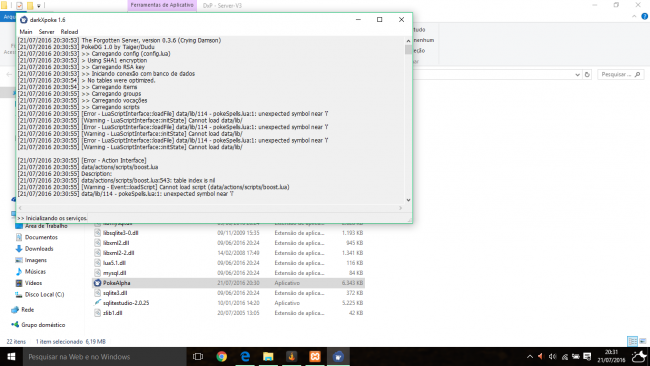Viewport: 650px width, 366px height.
Task: Switch to large icons view in Explorer
Action: (x=643, y=341)
